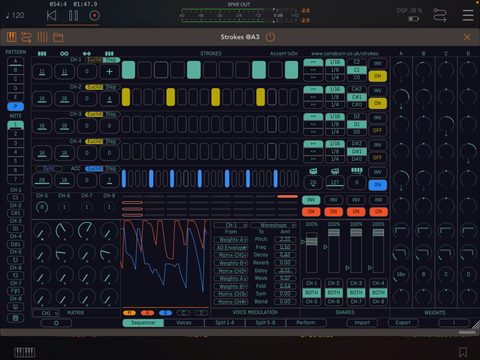Set CH-1 rate to 1/8
This screenshot has height=360, width=480.
coord(335,70)
